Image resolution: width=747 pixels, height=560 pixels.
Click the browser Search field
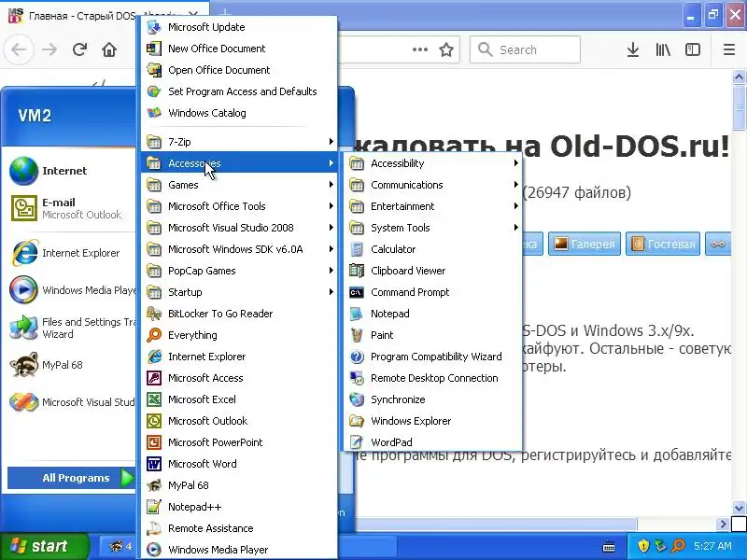525,49
